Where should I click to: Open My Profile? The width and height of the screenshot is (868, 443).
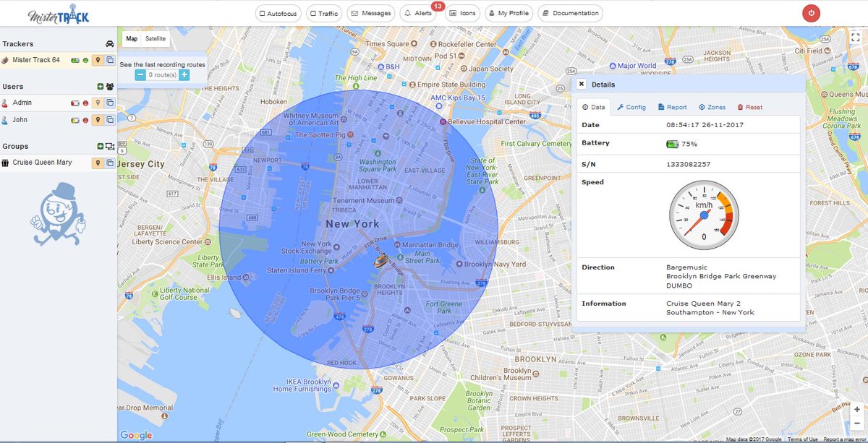pyautogui.click(x=508, y=13)
